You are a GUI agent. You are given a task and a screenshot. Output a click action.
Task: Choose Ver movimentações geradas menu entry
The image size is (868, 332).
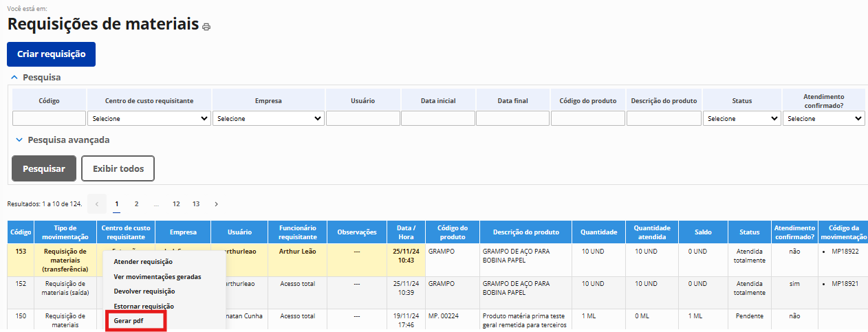click(x=158, y=276)
